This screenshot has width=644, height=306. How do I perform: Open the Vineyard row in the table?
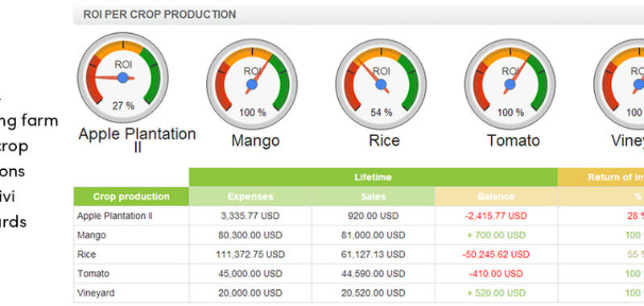(359, 293)
